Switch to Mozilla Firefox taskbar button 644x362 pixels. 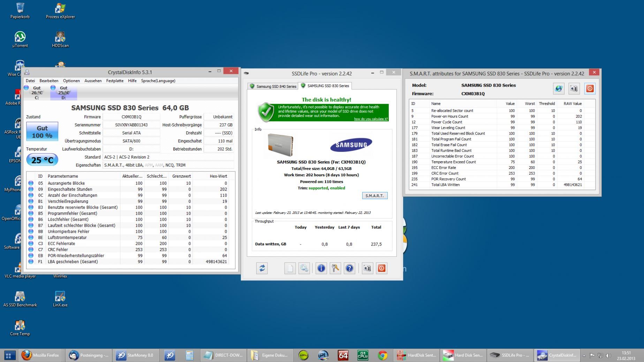pyautogui.click(x=40, y=355)
